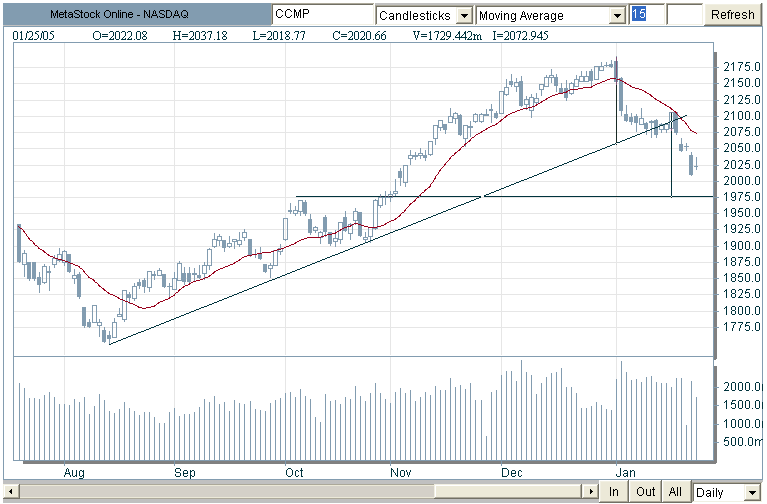Click the scrollbar right arrow

[x=588, y=492]
